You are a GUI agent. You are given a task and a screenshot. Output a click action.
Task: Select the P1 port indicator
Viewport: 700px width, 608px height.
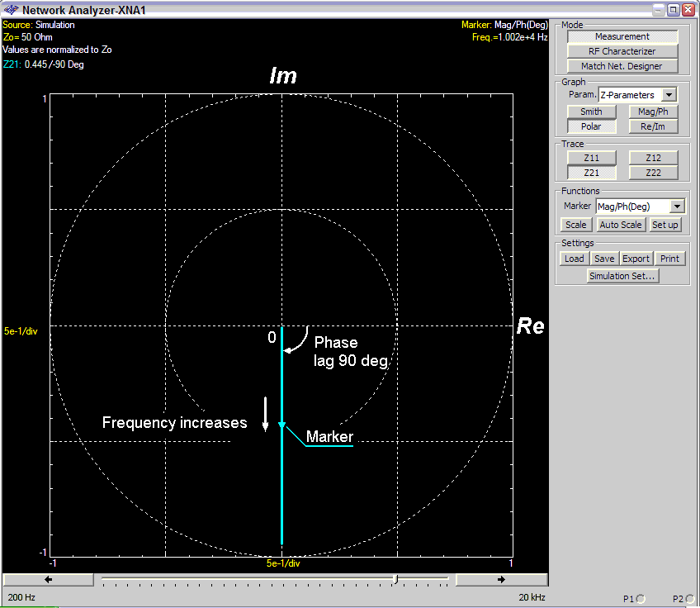(x=641, y=599)
